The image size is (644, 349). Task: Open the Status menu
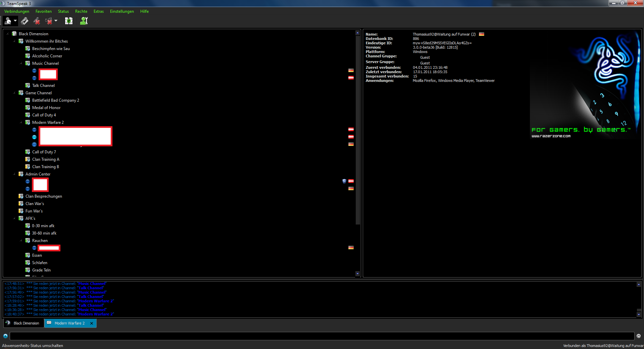[63, 11]
